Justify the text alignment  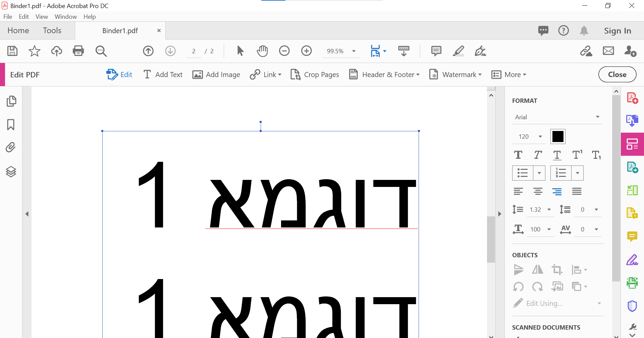(577, 191)
